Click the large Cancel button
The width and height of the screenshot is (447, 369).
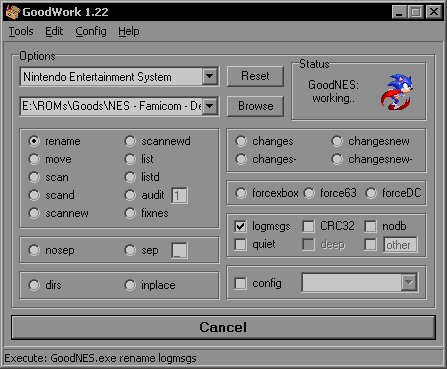[223, 327]
